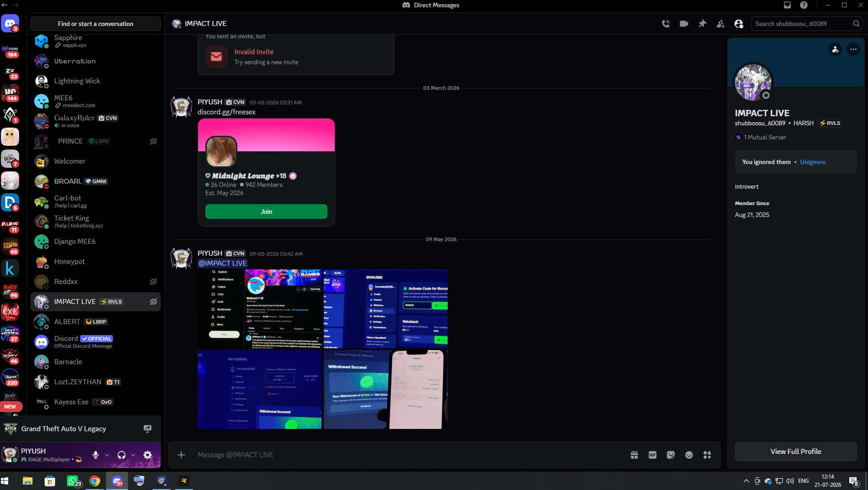Open the Apps launcher in message bar
Image resolution: width=868 pixels, height=490 pixels.
tap(707, 455)
